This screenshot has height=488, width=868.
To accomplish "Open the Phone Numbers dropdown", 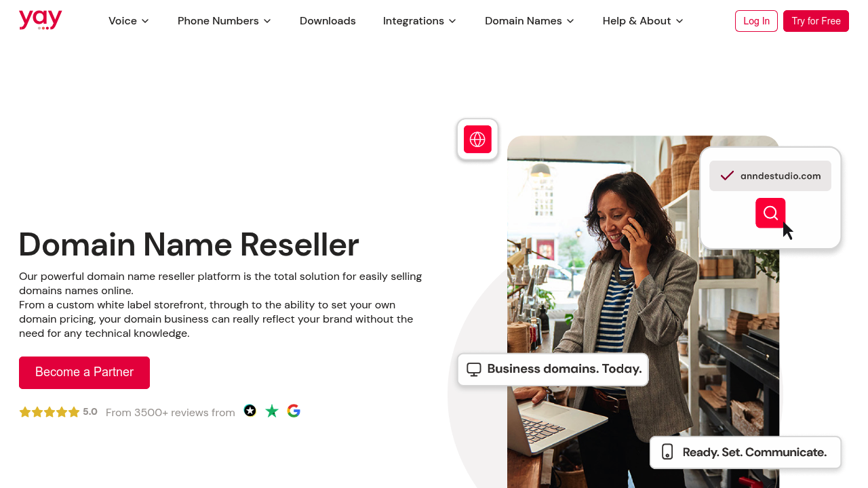I will [x=224, y=21].
